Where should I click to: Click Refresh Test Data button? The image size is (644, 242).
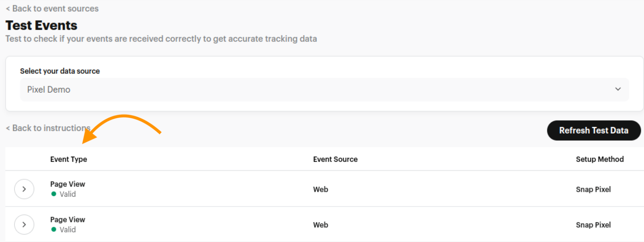pyautogui.click(x=593, y=130)
